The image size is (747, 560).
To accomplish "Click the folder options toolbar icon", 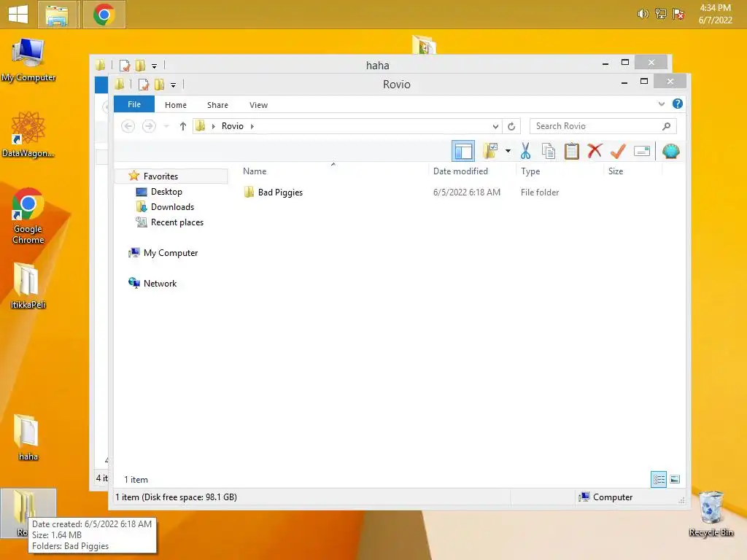I will 490,152.
